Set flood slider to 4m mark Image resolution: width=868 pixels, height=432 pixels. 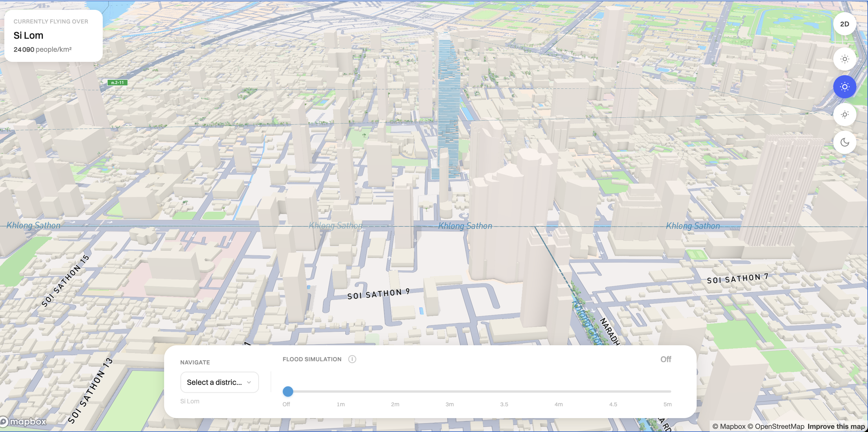coord(558,404)
